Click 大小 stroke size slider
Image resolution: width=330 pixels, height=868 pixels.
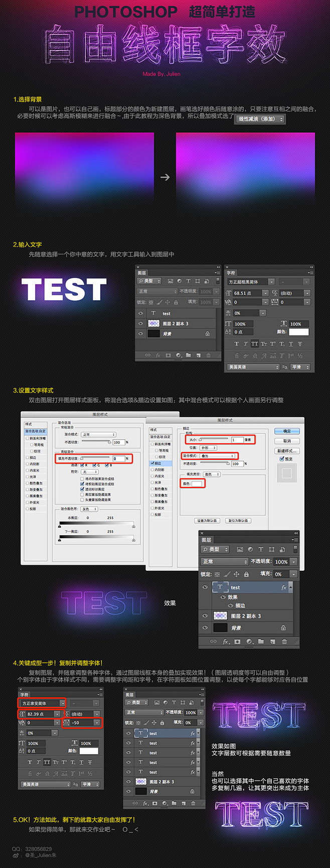click(213, 439)
